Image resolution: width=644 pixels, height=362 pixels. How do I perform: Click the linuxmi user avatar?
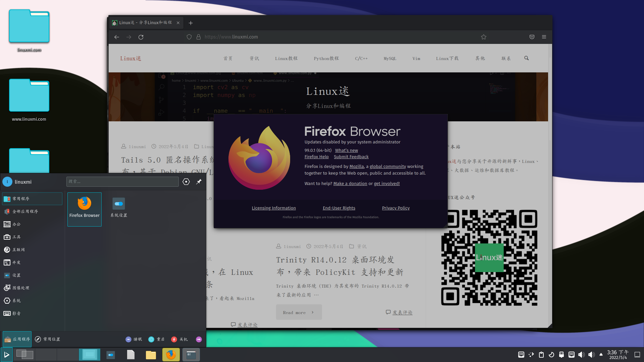click(x=7, y=182)
